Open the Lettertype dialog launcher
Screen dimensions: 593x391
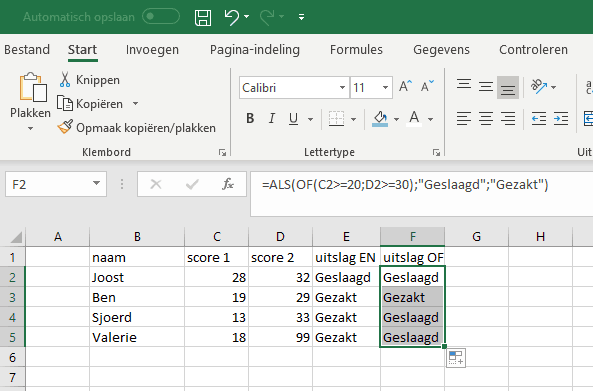click(436, 152)
